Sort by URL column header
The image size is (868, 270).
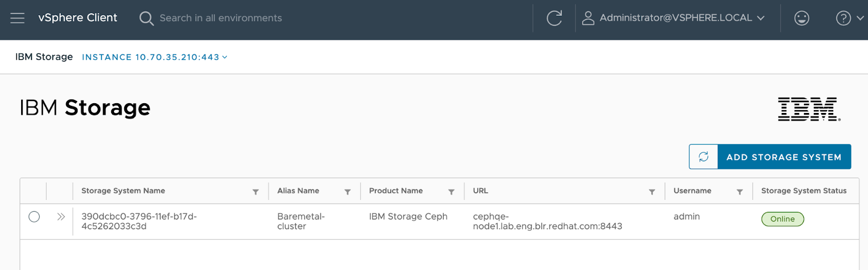480,191
